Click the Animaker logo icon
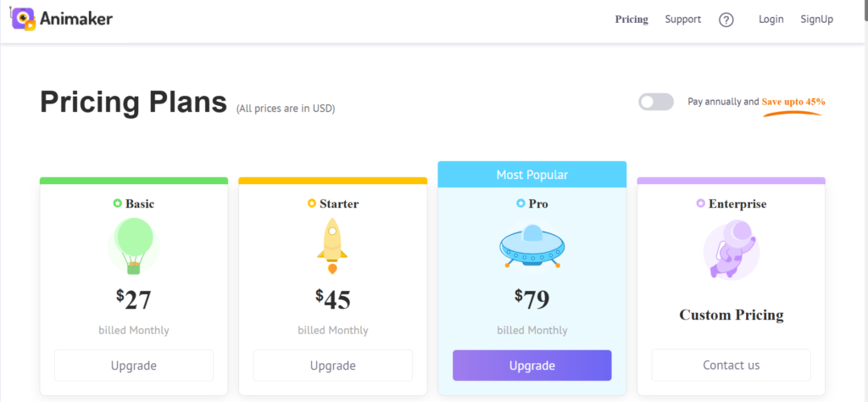This screenshot has width=868, height=402. (x=23, y=19)
